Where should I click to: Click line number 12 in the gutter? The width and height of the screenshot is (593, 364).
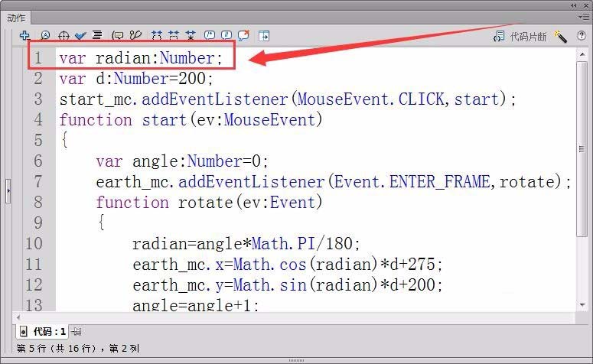coord(34,284)
